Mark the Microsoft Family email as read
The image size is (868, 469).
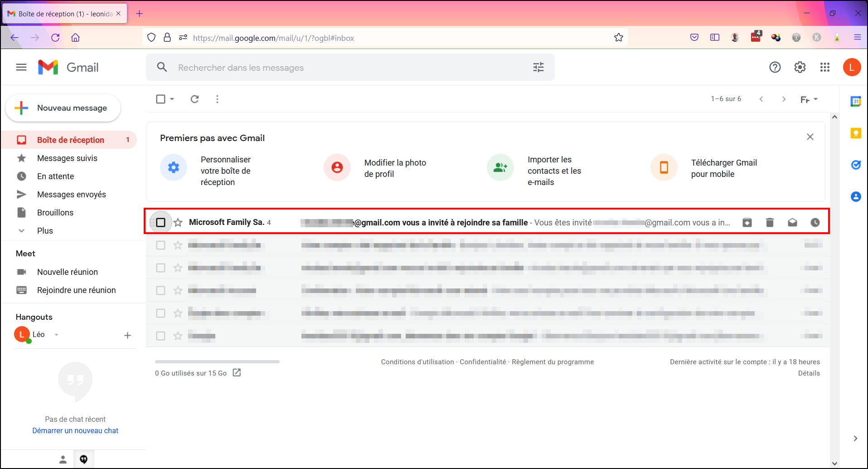(x=792, y=222)
